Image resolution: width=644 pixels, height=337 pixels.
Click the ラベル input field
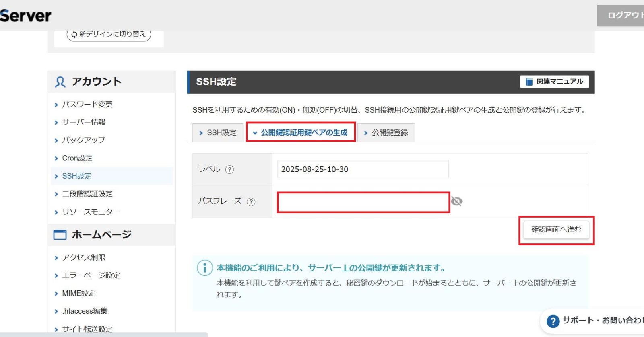[363, 169]
